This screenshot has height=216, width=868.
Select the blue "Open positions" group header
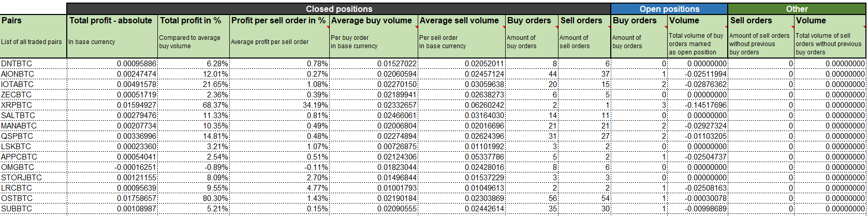pyautogui.click(x=669, y=9)
